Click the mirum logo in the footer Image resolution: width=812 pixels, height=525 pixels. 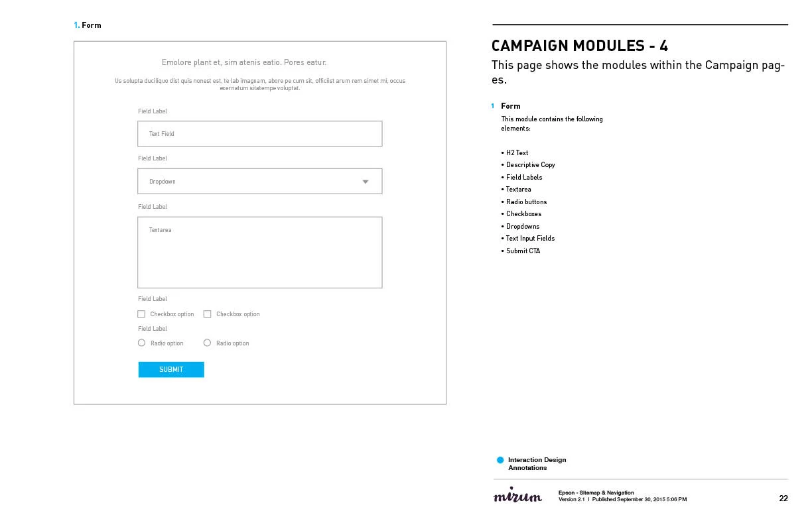517,495
